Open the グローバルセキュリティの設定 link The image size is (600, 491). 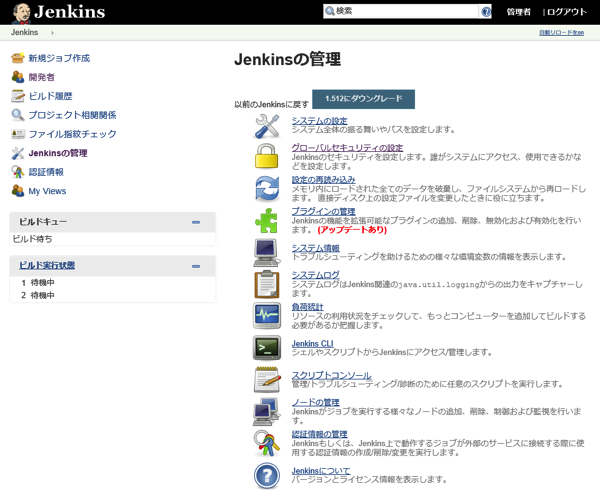(x=347, y=147)
